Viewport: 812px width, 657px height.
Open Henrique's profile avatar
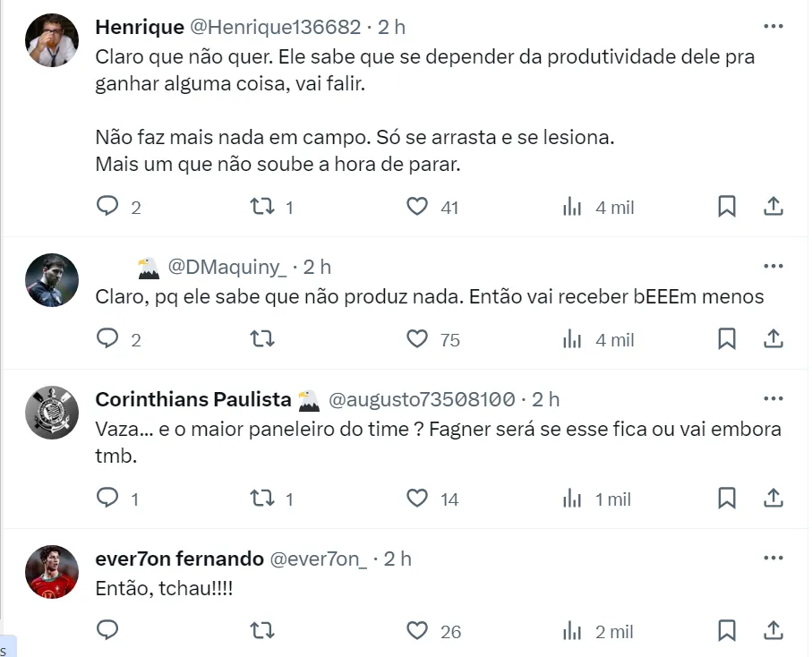coord(51,40)
